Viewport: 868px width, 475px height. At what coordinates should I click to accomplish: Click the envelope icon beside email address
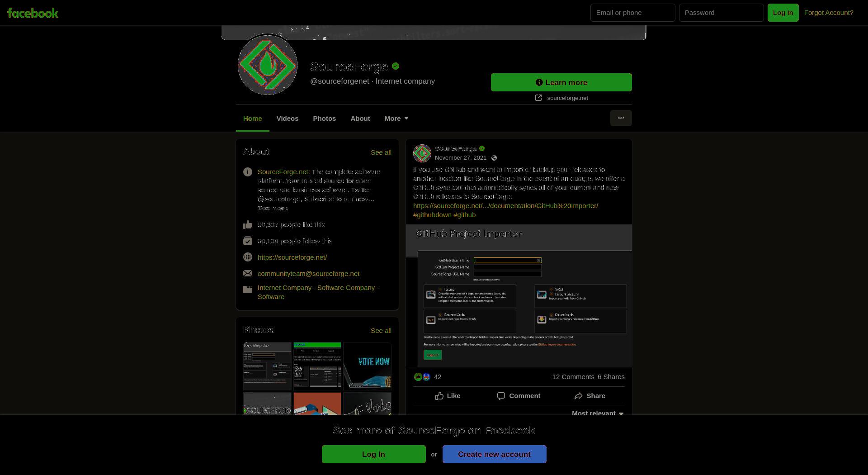248,273
